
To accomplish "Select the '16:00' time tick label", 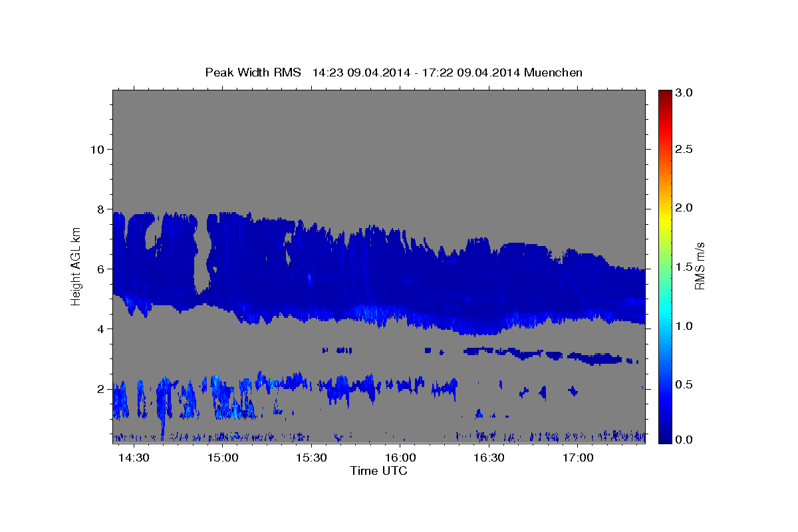I will pos(400,458).
